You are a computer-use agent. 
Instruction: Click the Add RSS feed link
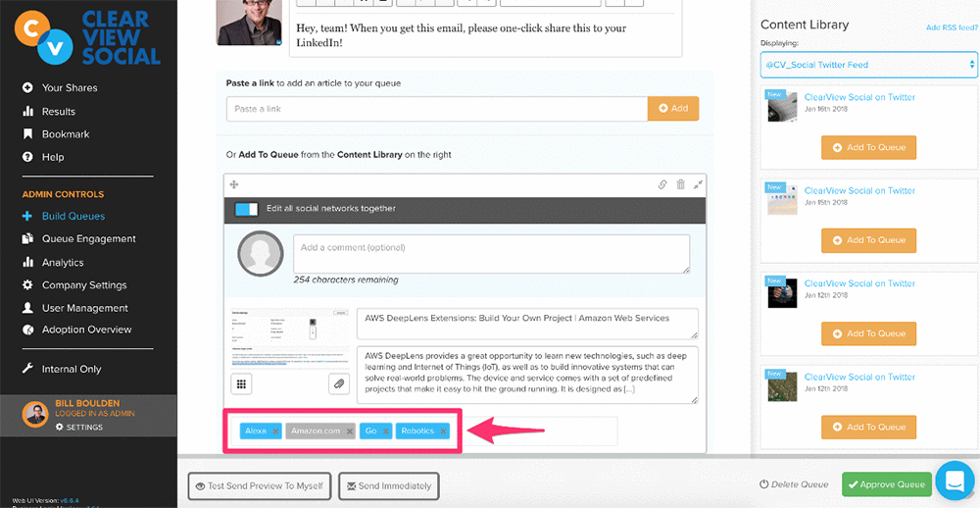coord(952,28)
